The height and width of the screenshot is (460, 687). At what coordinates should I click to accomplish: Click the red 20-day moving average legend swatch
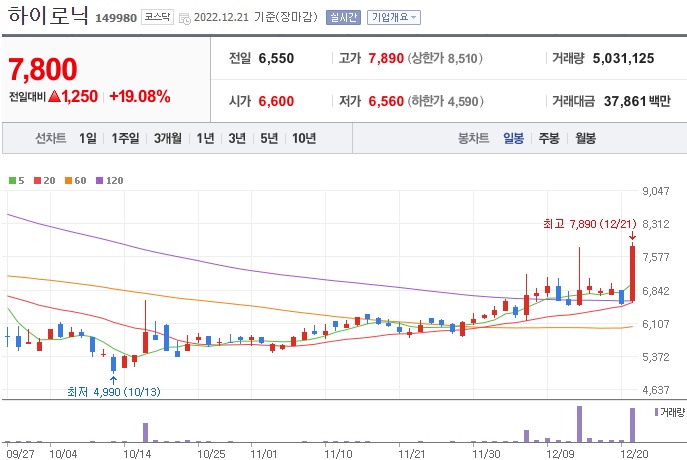pyautogui.click(x=38, y=180)
